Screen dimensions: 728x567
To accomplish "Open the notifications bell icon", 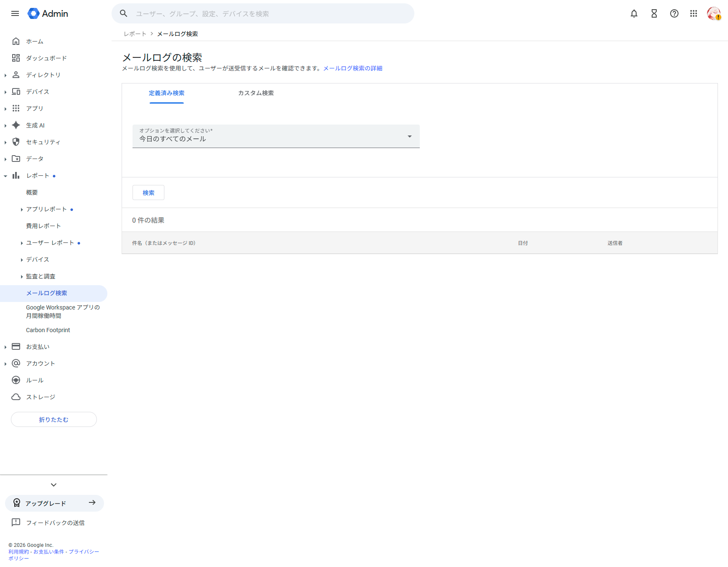I will click(x=634, y=13).
